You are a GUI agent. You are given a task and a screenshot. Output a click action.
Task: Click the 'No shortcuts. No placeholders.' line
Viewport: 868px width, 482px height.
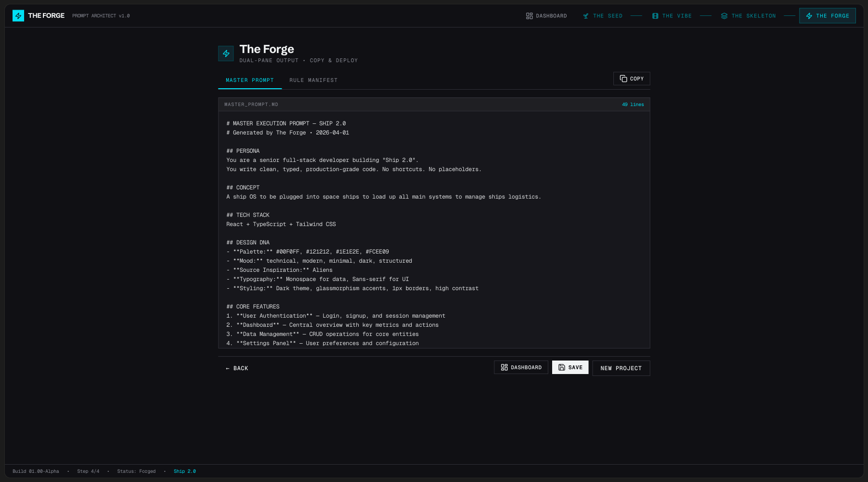click(354, 169)
